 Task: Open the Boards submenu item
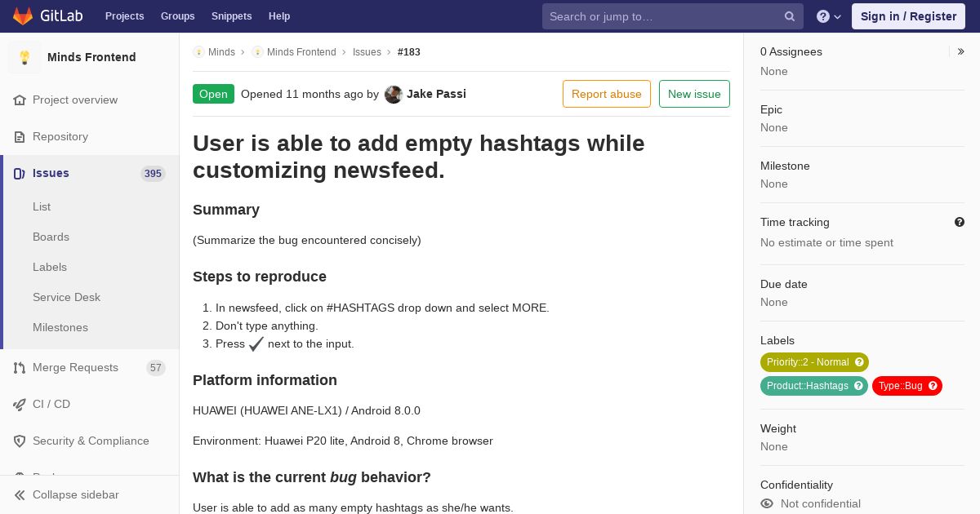click(51, 237)
